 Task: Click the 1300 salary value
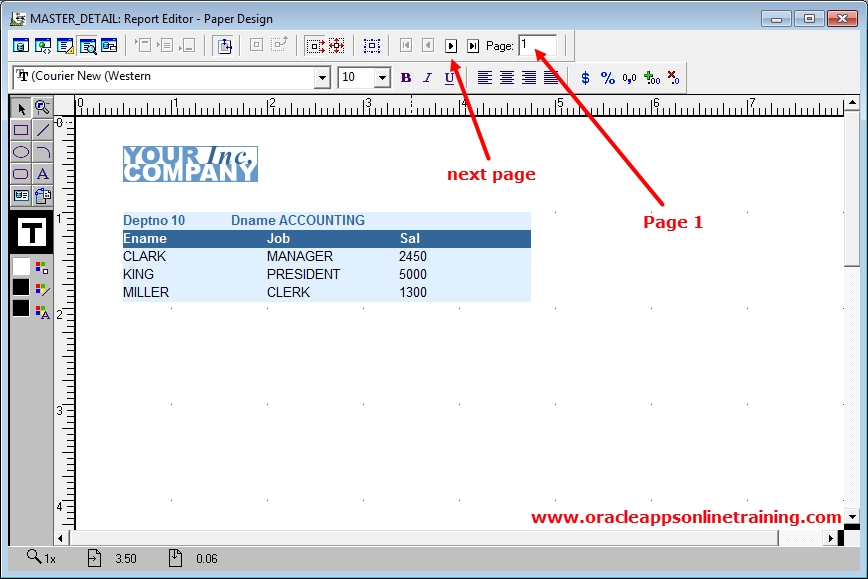coord(413,292)
